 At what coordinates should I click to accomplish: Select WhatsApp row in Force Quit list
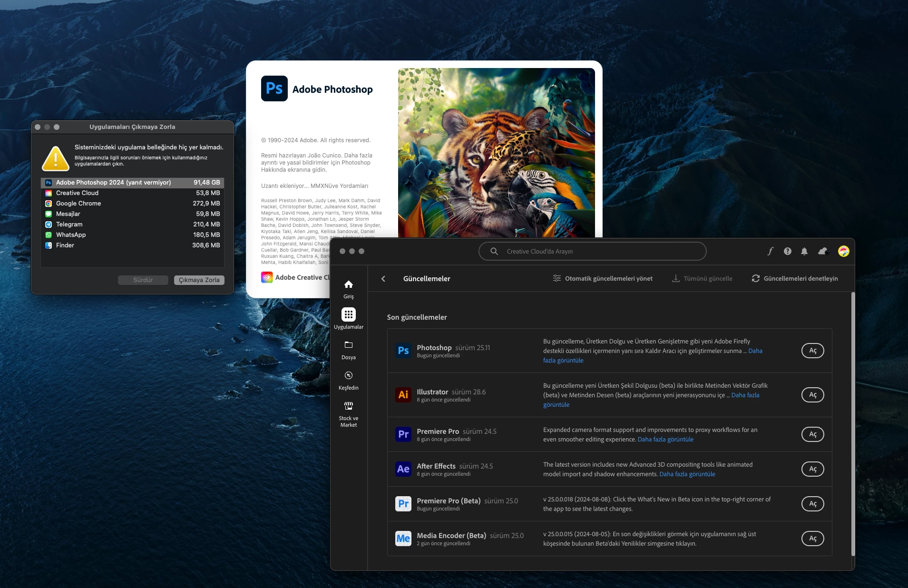(x=132, y=235)
